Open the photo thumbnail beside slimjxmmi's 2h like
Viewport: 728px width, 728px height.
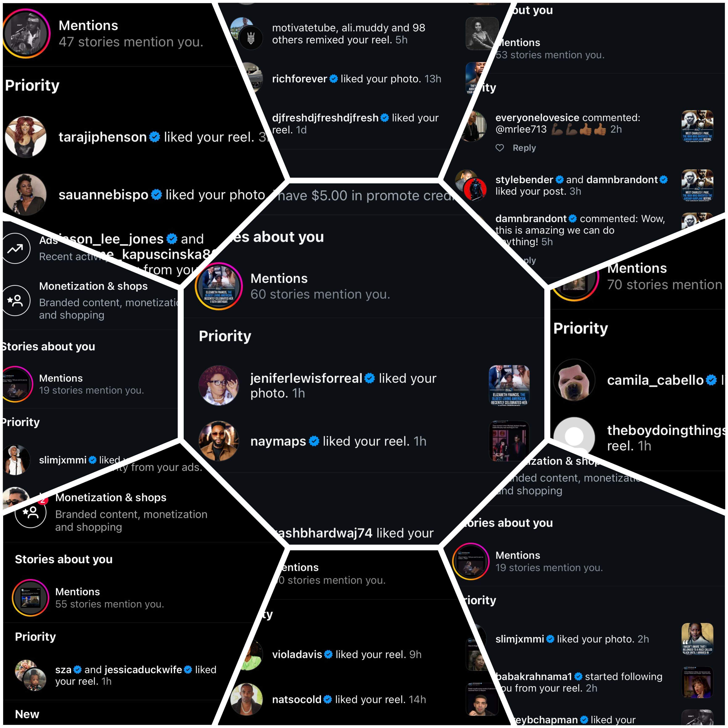tap(698, 639)
